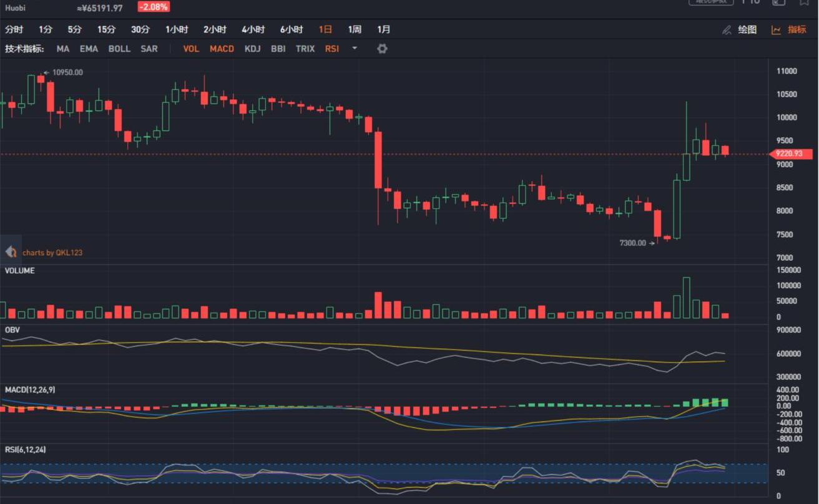Toggle the MACD indicator

click(x=222, y=49)
